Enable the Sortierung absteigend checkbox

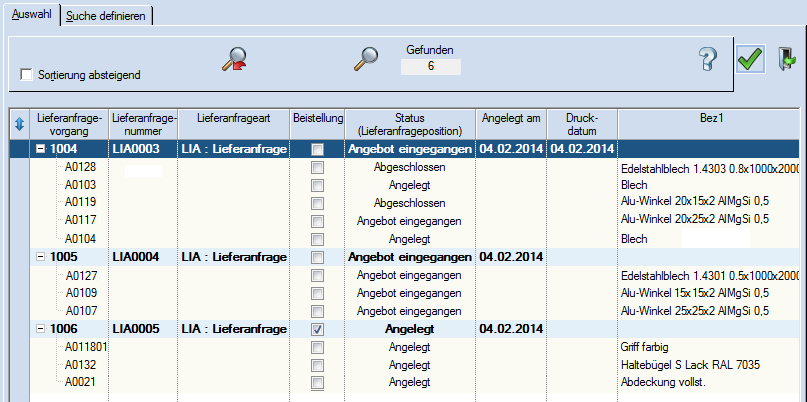27,75
